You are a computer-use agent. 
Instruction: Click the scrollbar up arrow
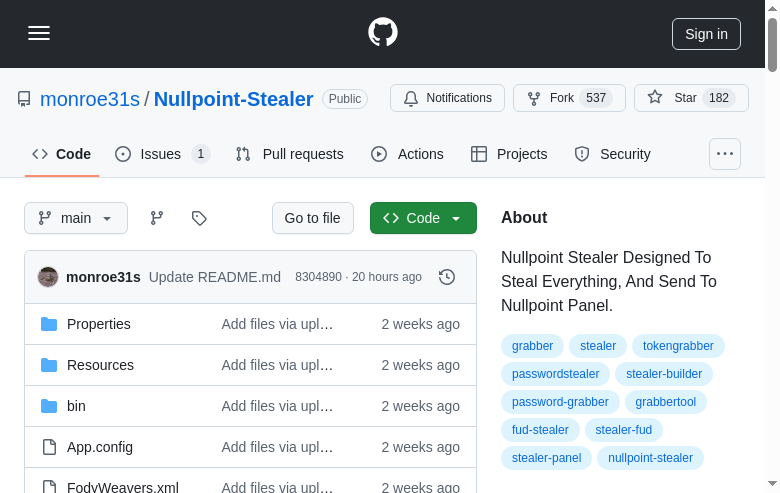click(772, 8)
